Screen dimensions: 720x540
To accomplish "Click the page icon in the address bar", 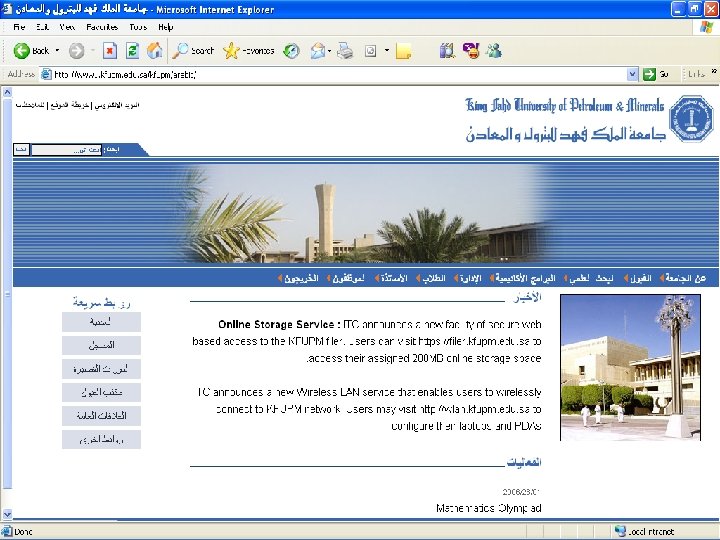I will click(46, 74).
